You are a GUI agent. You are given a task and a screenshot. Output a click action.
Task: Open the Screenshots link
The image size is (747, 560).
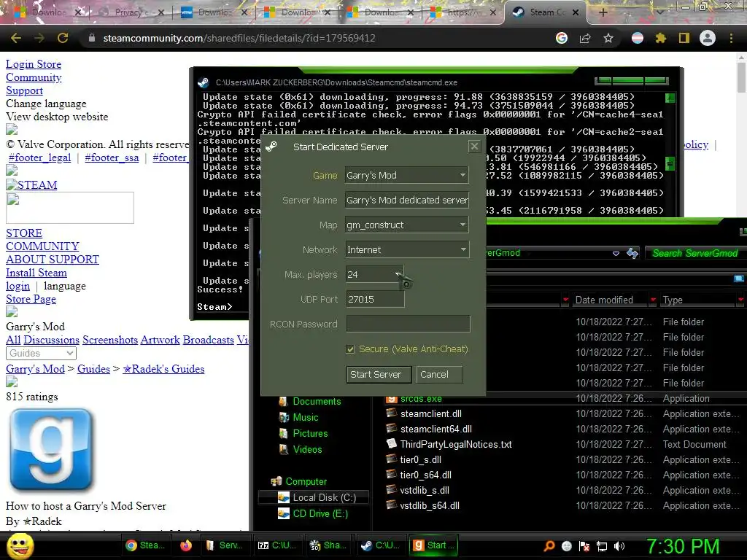110,340
